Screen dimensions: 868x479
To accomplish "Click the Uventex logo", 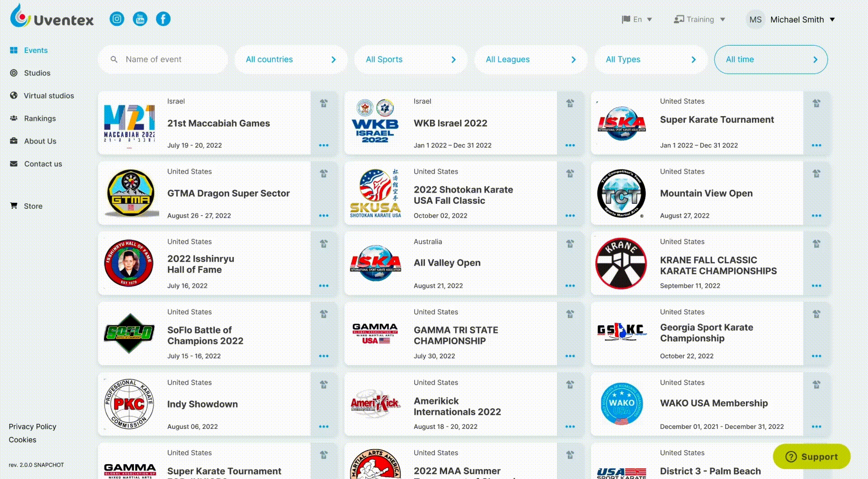I will pyautogui.click(x=52, y=17).
